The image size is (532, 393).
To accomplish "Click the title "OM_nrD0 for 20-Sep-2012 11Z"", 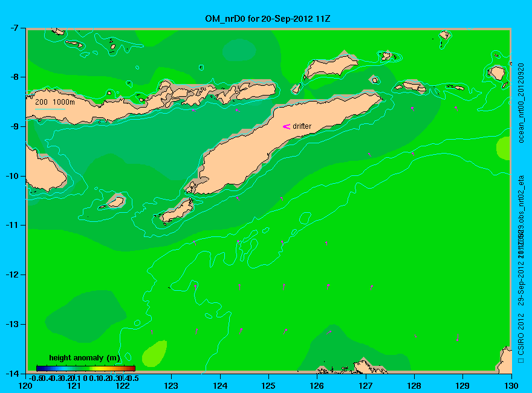I will pyautogui.click(x=267, y=19).
